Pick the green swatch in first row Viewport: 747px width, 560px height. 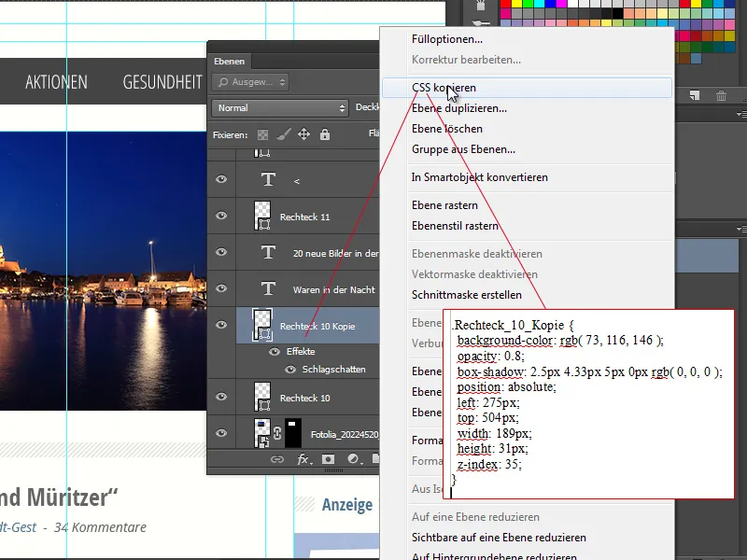click(528, 4)
